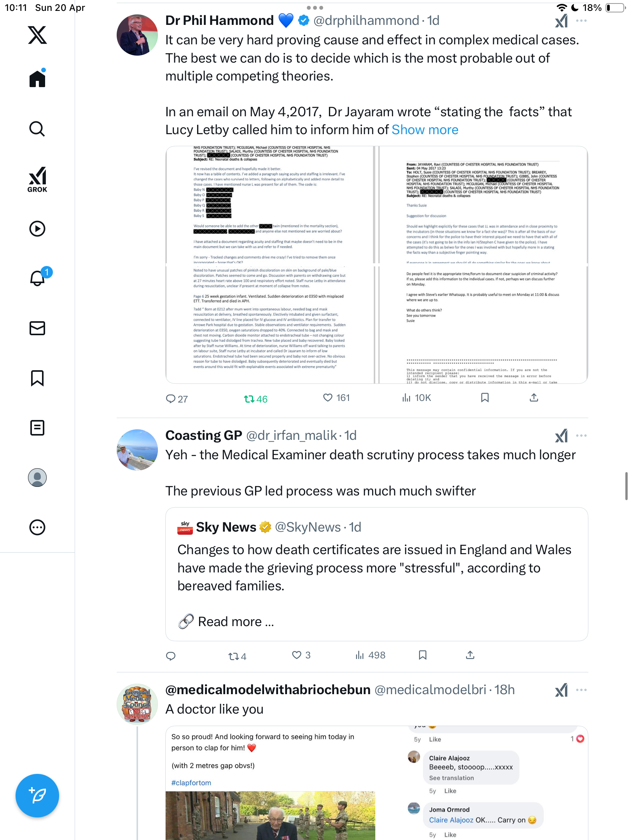This screenshot has width=630, height=840.
Task: Expand tweet with Show more link
Action: (425, 130)
